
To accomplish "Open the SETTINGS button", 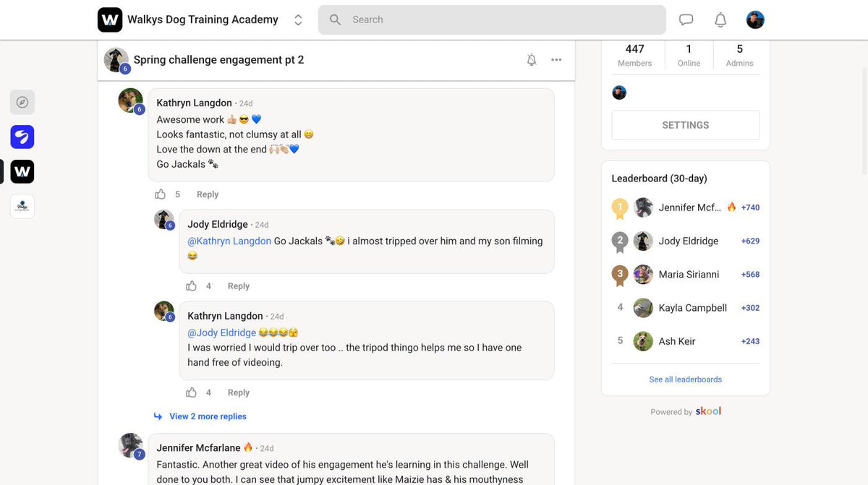I will pyautogui.click(x=686, y=125).
